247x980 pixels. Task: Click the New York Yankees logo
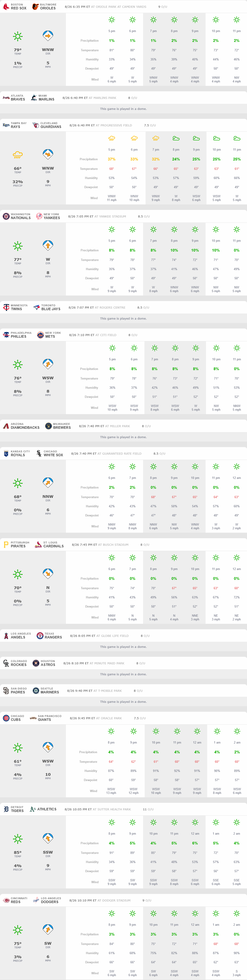pyautogui.click(x=39, y=216)
